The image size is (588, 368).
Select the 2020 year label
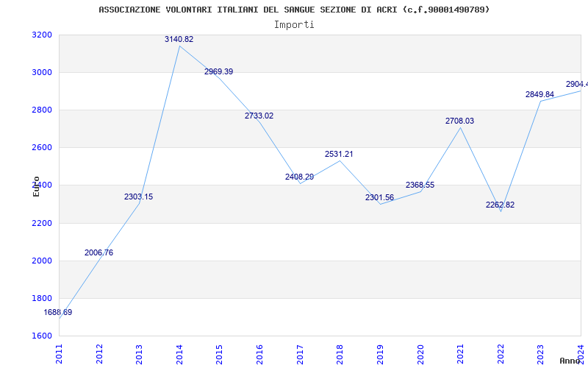(420, 354)
